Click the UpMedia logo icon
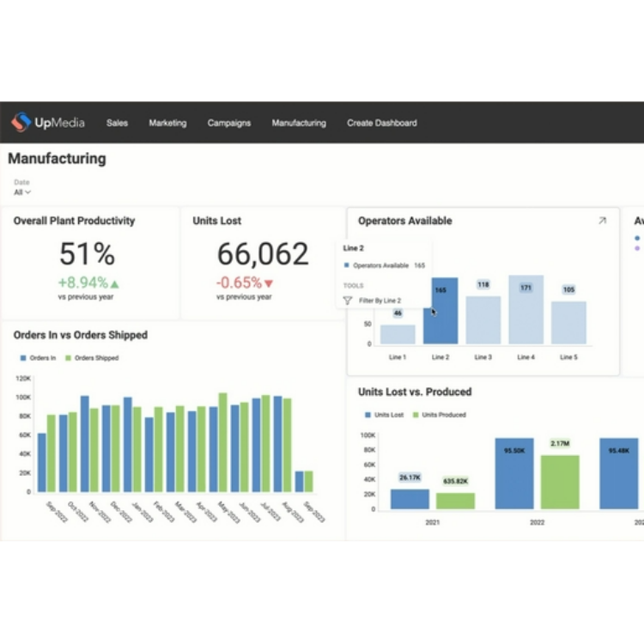This screenshot has height=644, width=644. 21,123
